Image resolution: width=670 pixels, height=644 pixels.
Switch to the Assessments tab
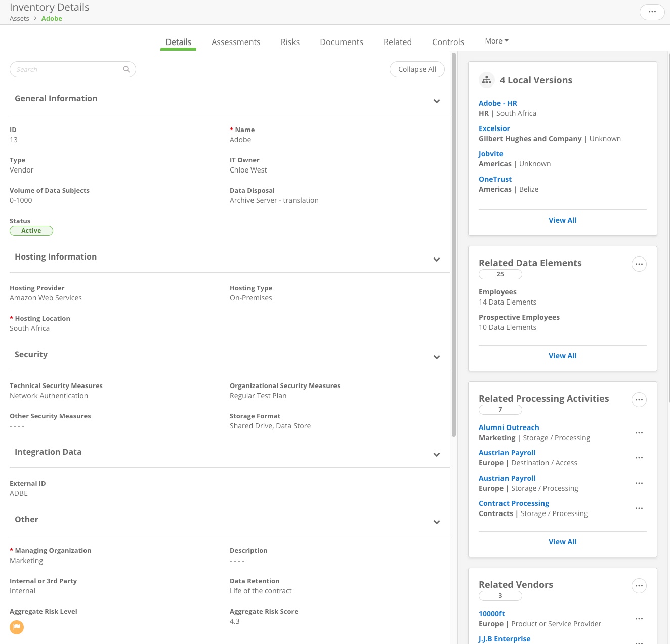coord(236,42)
